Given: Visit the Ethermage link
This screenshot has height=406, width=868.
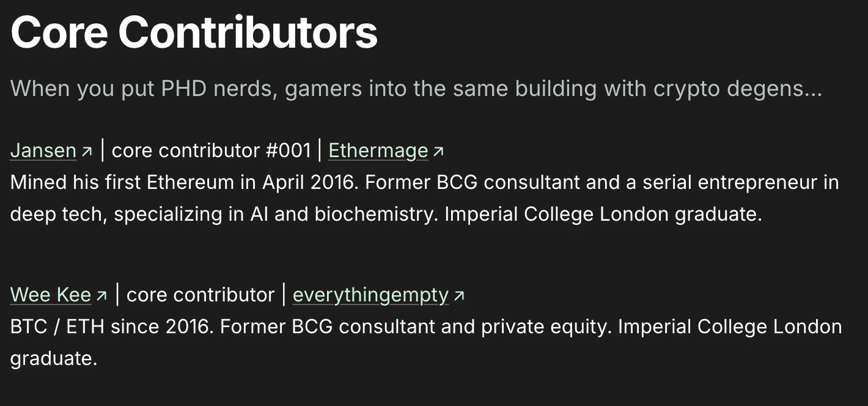Looking at the screenshot, I should coord(378,150).
